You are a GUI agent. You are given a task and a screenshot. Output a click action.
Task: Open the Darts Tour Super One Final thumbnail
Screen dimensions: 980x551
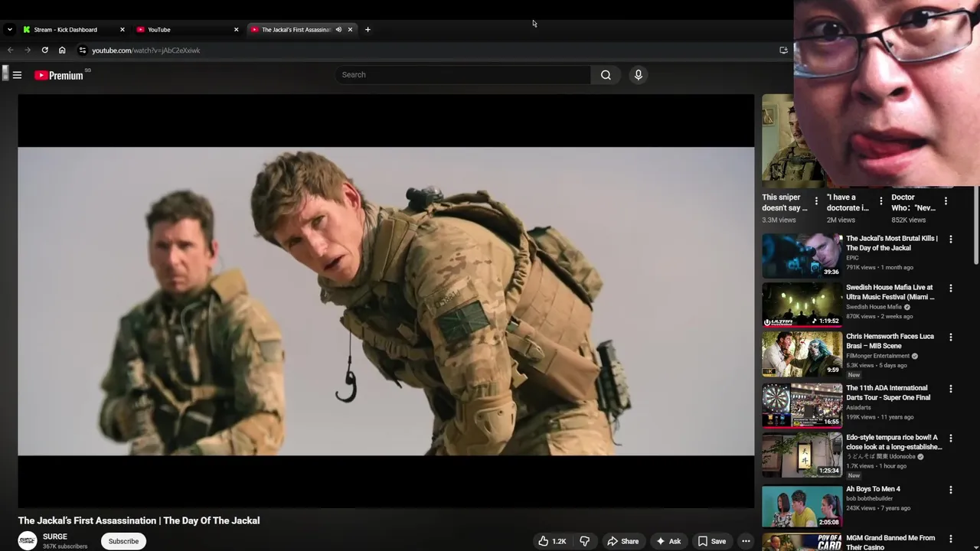pyautogui.click(x=802, y=405)
